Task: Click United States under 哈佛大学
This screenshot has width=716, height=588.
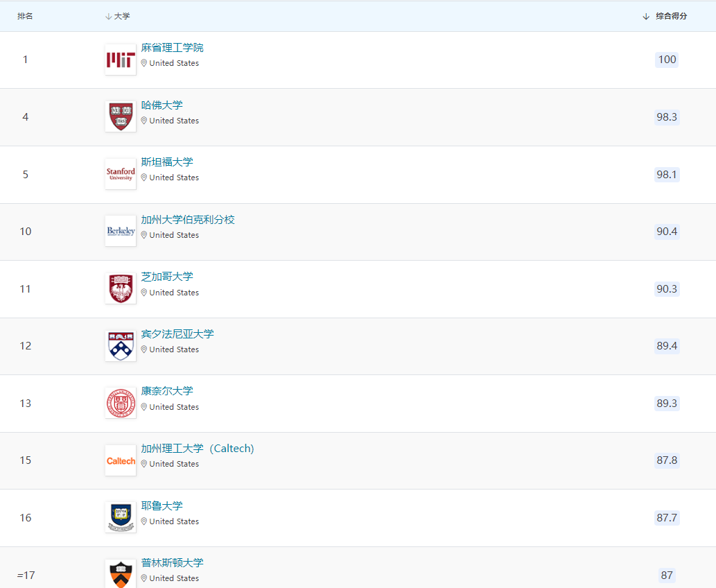Action: (x=174, y=121)
